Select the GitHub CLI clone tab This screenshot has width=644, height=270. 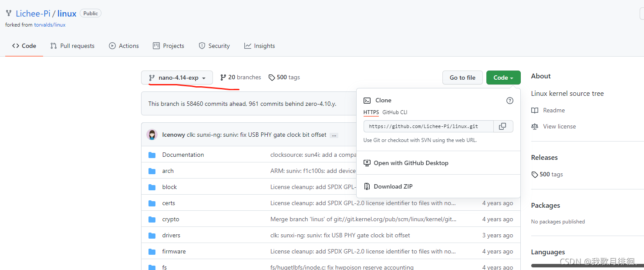(395, 112)
